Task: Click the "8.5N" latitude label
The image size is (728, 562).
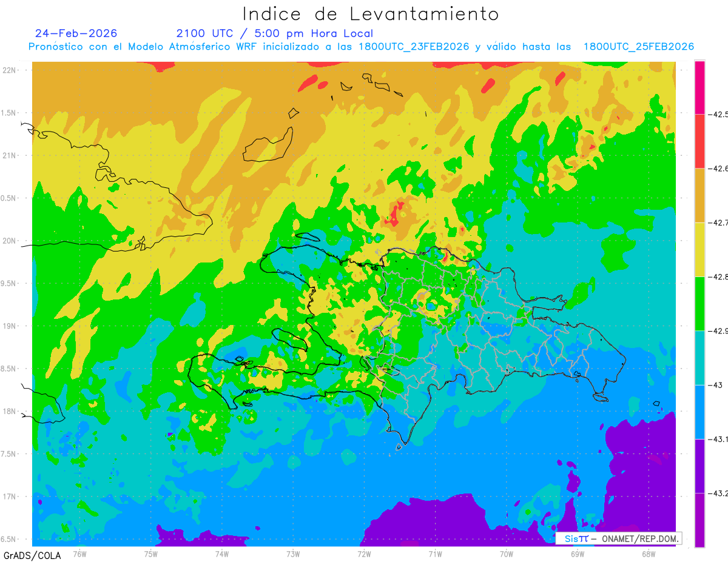Action: [x=9, y=369]
